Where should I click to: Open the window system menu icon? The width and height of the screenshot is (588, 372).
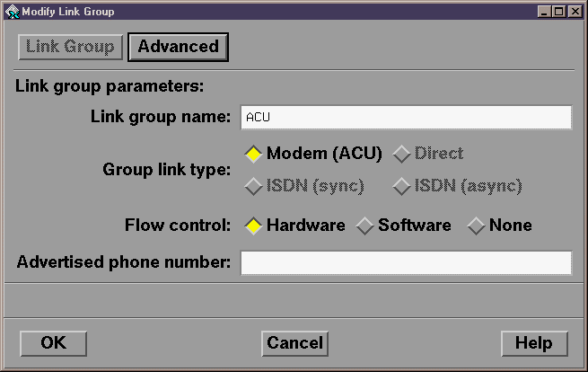pyautogui.click(x=12, y=12)
